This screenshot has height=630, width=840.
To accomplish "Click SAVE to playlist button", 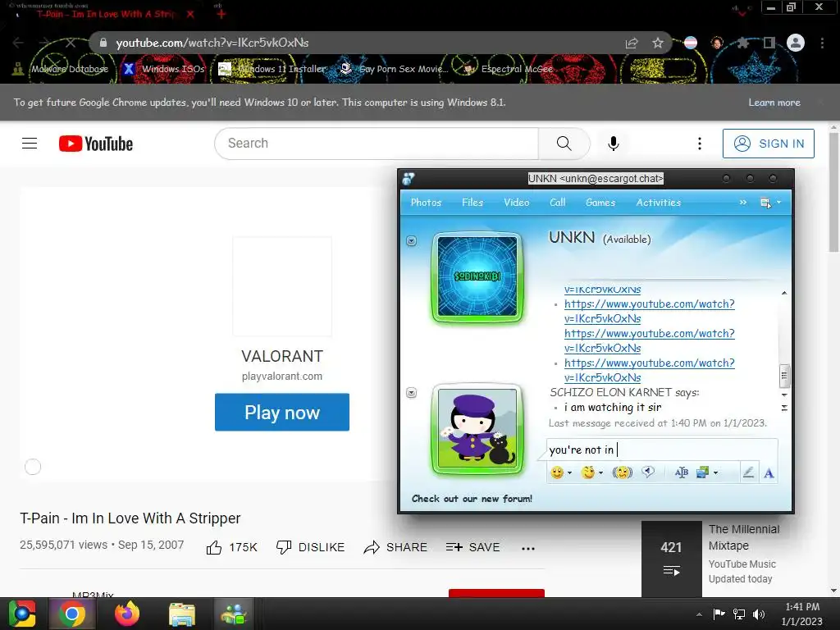I will 473,547.
